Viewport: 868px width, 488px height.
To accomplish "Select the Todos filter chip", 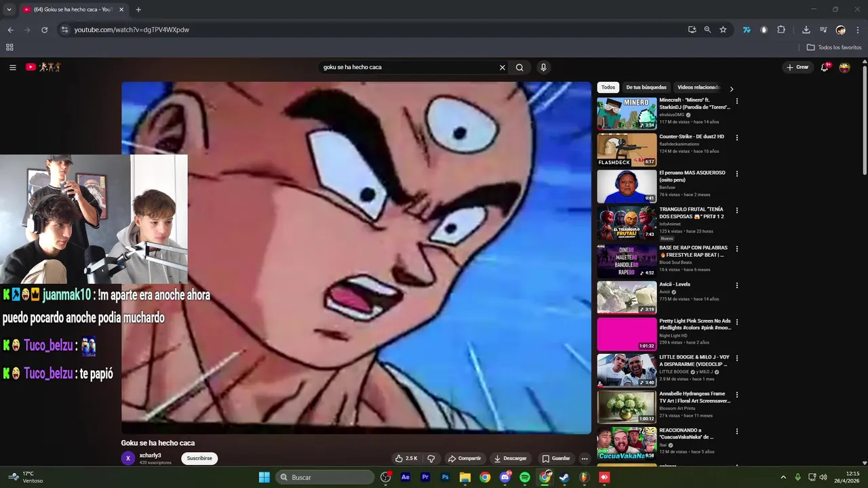I will pyautogui.click(x=608, y=87).
